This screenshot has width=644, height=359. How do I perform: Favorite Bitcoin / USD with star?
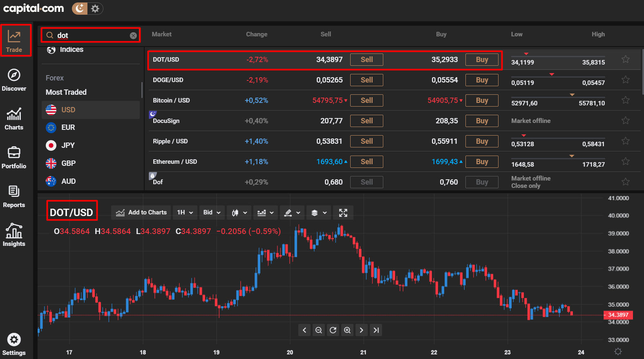pos(625,100)
